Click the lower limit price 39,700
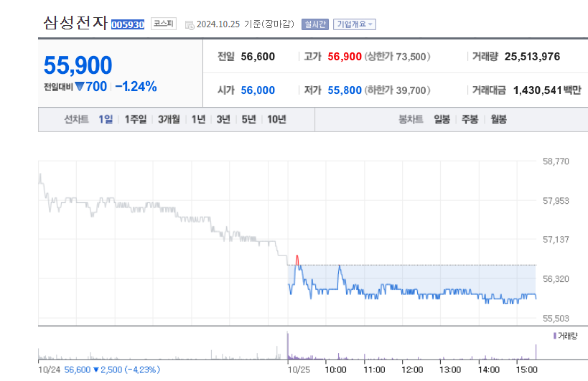The width and height of the screenshot is (588, 381). (411, 90)
